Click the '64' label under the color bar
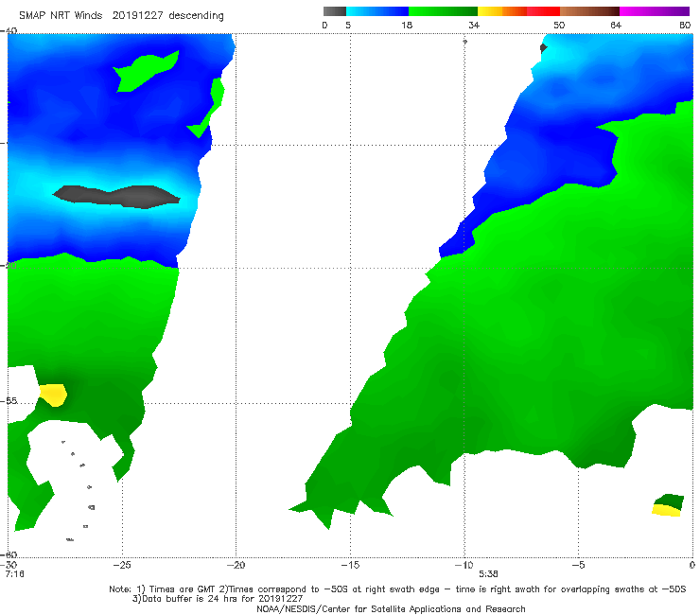Viewport: 700px width, 615px height. 616,25
